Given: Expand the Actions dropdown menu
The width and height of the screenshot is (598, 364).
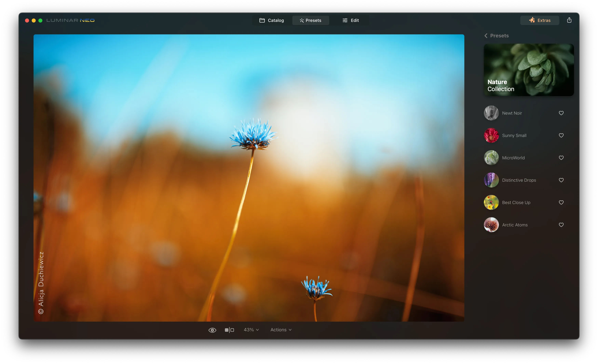Looking at the screenshot, I should click(281, 330).
